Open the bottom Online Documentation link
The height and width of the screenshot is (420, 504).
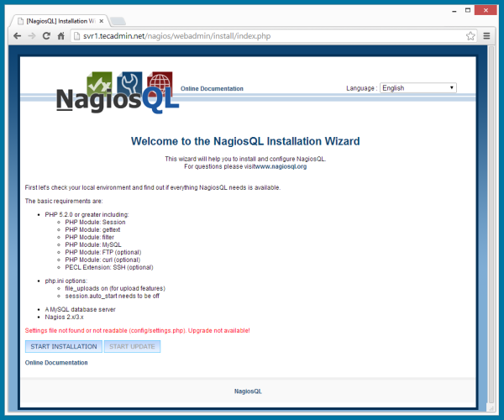coord(56,363)
